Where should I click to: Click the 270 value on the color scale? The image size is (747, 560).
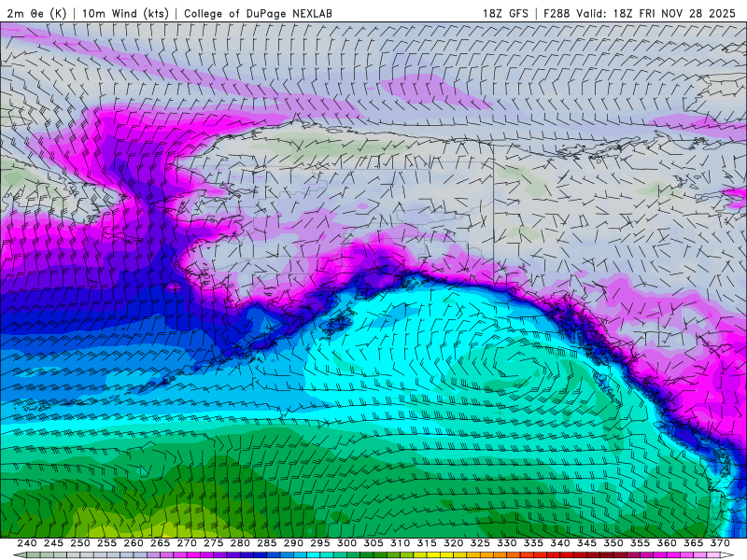(x=187, y=543)
